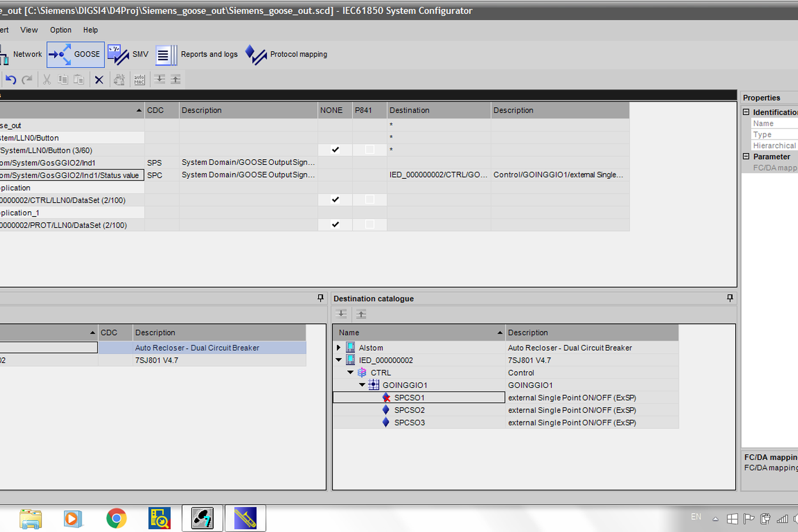Select SPCSO2 in destination catalogue
The image size is (798, 532).
409,410
